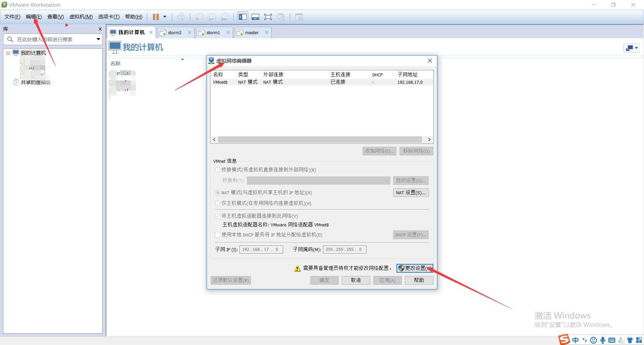Viewport: 644px width, 345px height.
Task: Collapse the 我的计算机 tree node
Action: pos(8,53)
